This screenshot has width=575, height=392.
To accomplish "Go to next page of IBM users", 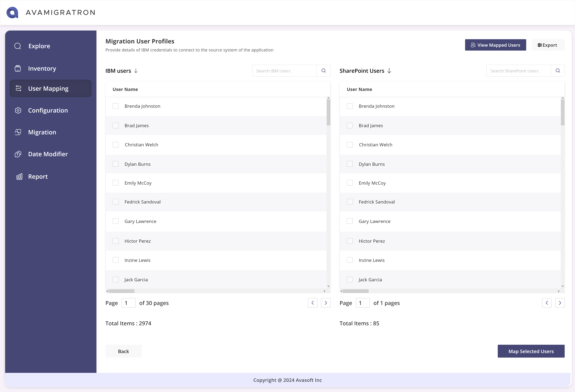I will (326, 303).
